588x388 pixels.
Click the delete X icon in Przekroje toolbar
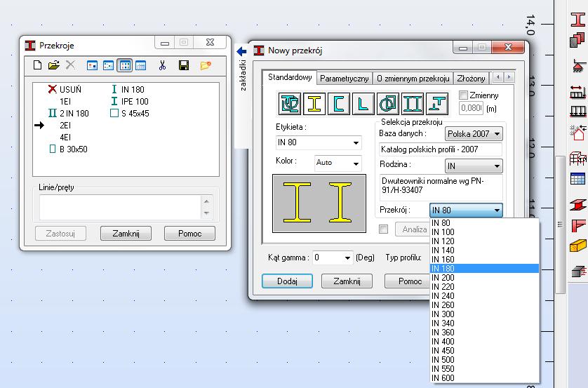pyautogui.click(x=70, y=65)
